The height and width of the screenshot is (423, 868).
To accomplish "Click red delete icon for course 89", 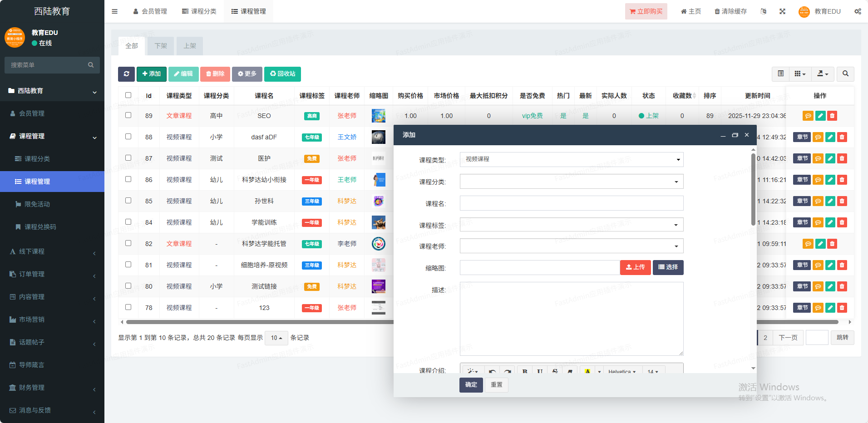I will pos(832,116).
